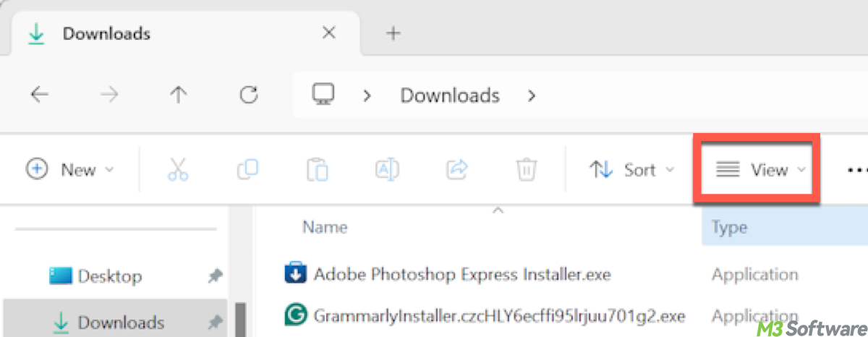Click the navigation pane scrollbar
Image resolution: width=868 pixels, height=337 pixels.
[240, 320]
